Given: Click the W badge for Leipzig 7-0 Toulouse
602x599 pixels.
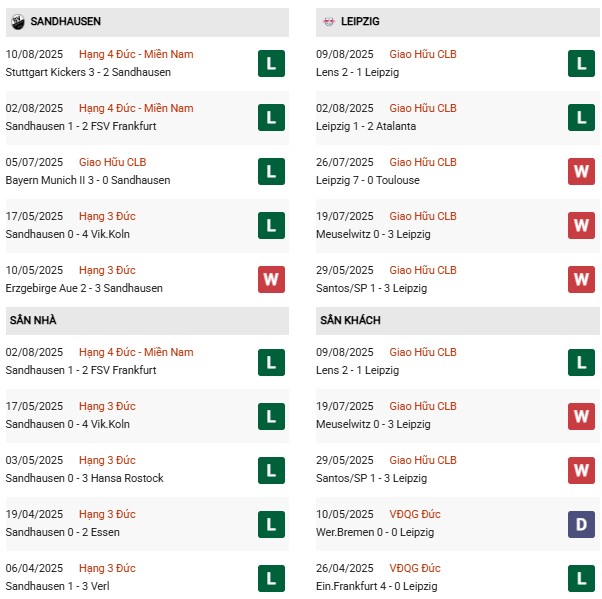Looking at the screenshot, I should (581, 172).
